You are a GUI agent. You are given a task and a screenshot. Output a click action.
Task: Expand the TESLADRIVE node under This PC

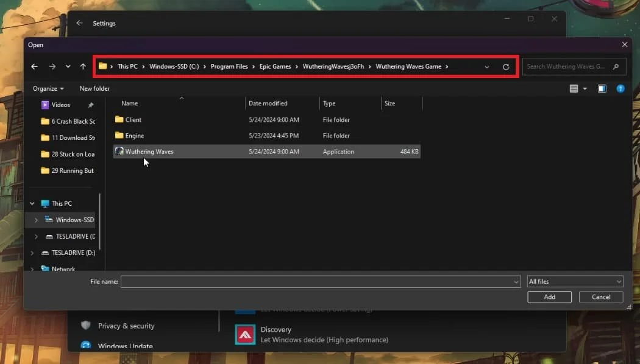point(36,236)
